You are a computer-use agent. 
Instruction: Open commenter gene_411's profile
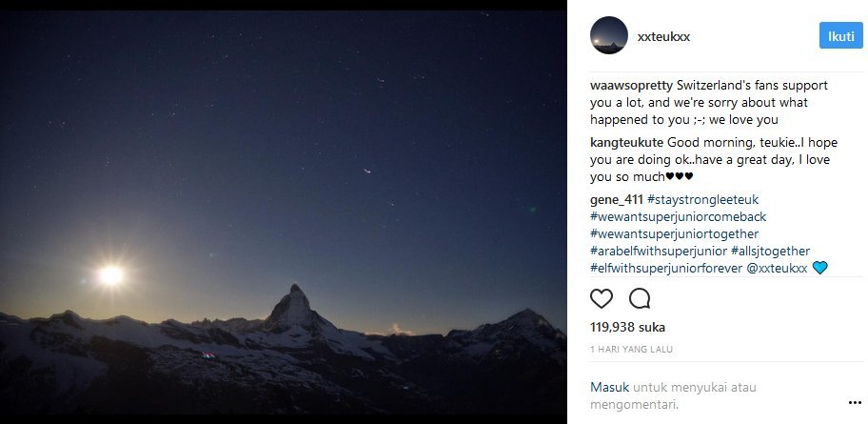point(617,199)
